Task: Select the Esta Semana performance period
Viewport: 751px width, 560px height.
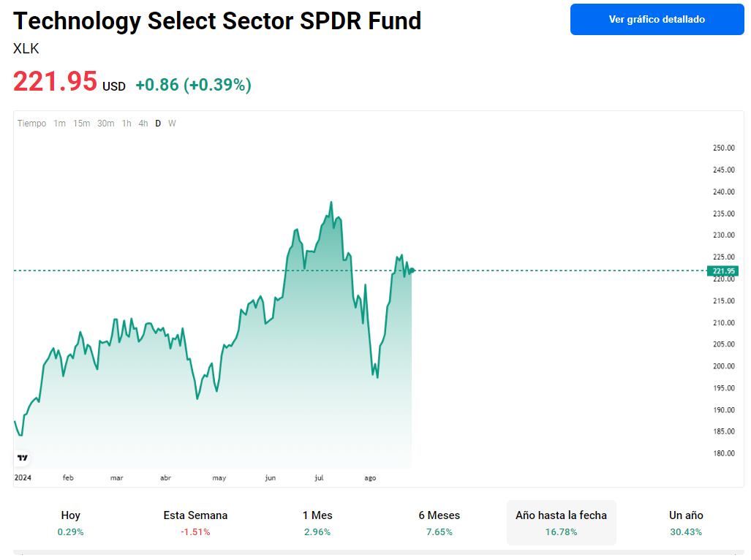Action: point(195,523)
